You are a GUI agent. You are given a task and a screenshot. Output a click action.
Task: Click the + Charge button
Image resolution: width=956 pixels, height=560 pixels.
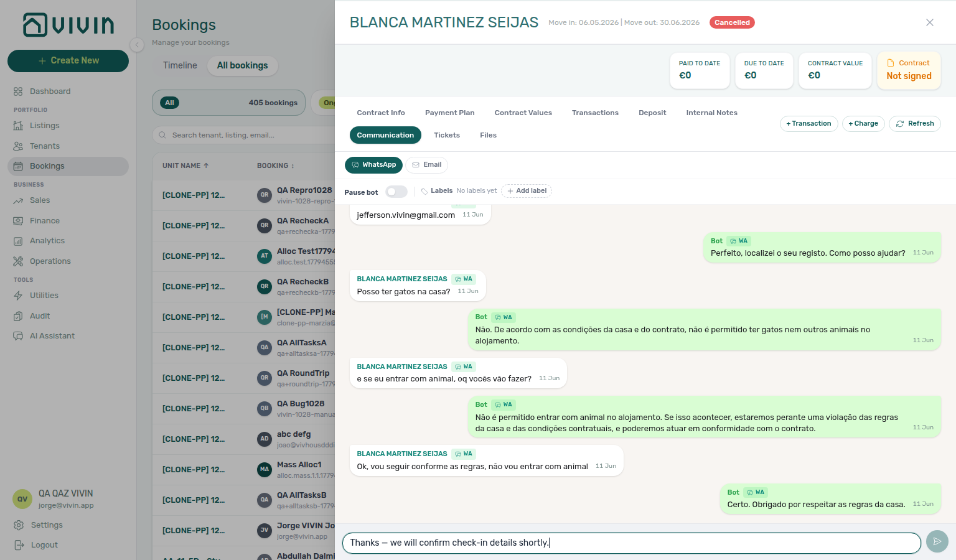pos(863,124)
